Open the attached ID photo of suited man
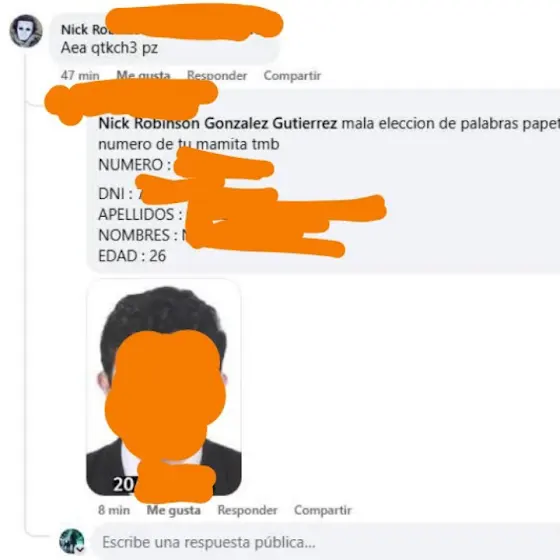The image size is (560, 560). coord(164,388)
